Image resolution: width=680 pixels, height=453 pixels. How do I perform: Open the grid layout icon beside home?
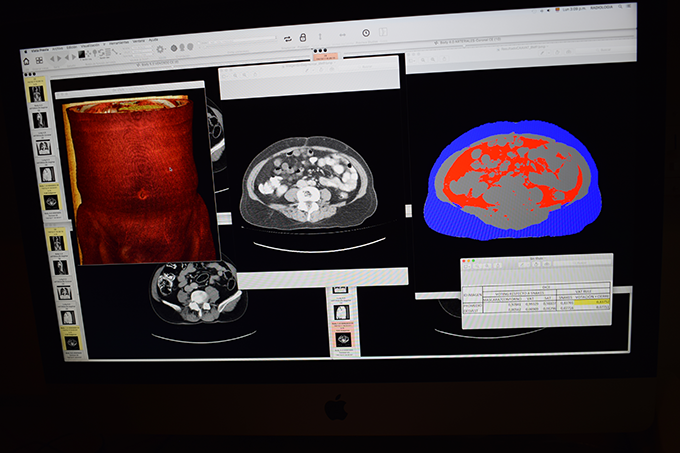click(39, 61)
